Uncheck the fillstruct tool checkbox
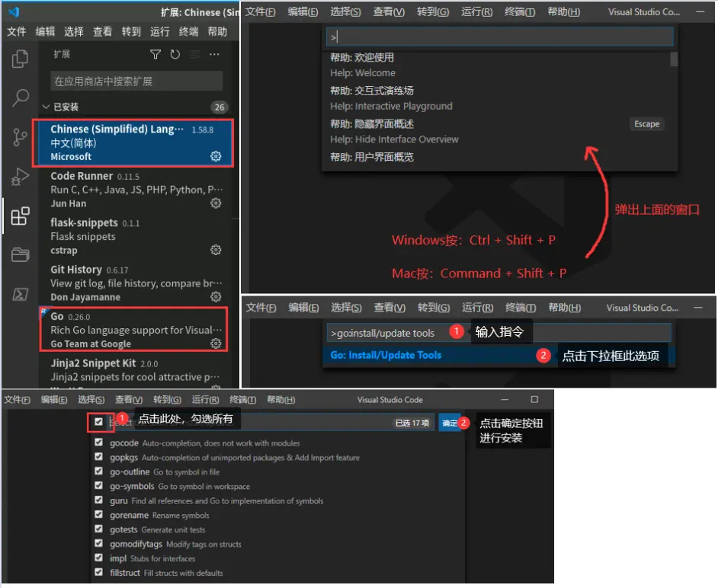Viewport: 718px width, 588px height. tap(98, 572)
